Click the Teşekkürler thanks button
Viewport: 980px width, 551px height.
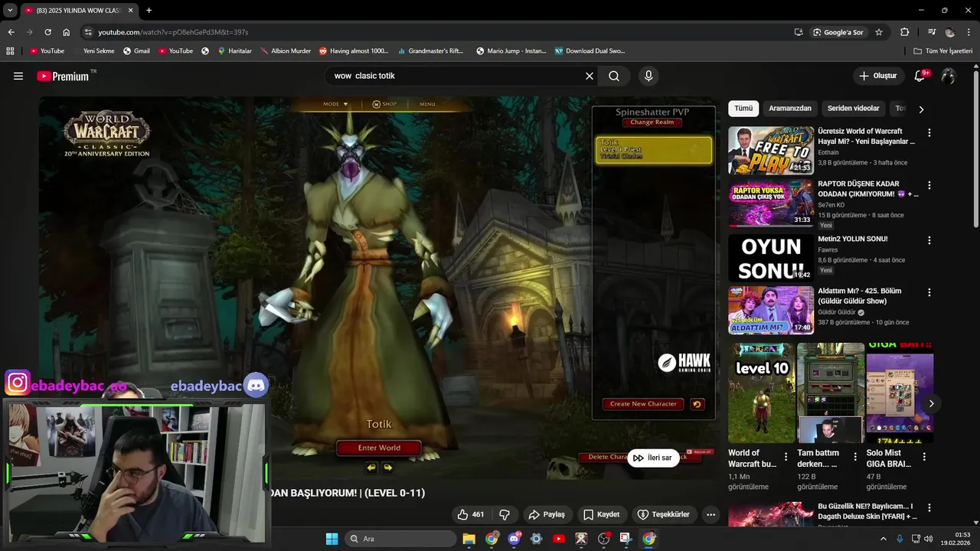(x=664, y=514)
